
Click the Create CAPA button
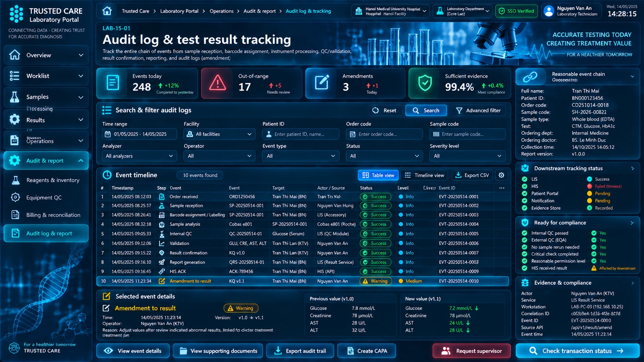tap(366, 351)
